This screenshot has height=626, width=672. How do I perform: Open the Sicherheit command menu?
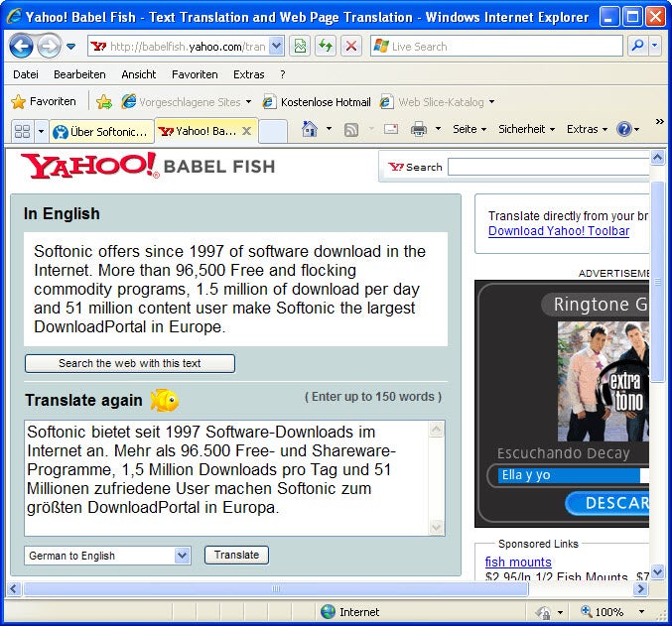pos(526,129)
